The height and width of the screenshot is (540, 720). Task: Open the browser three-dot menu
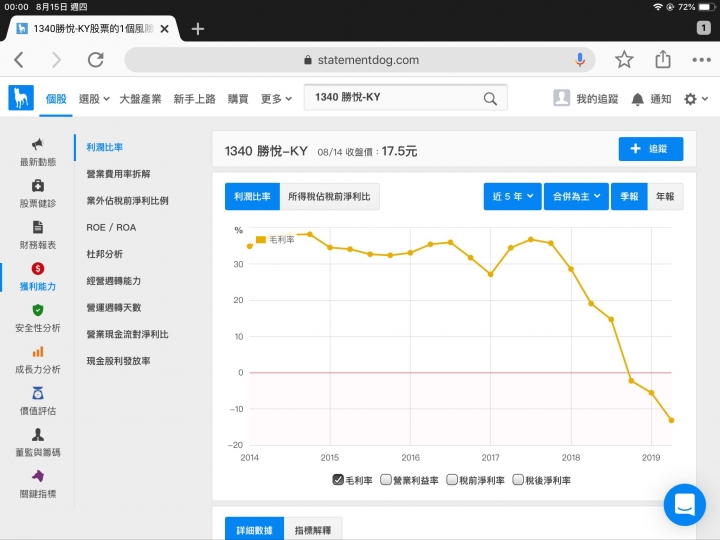point(701,60)
